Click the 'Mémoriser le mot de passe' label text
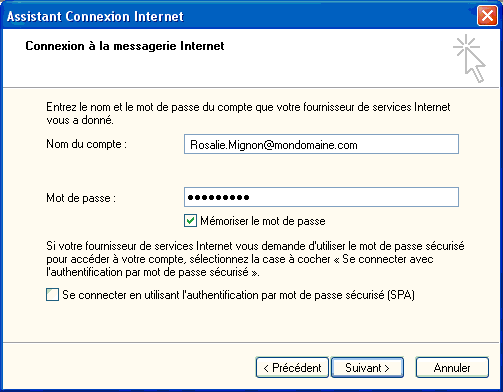The height and width of the screenshot is (392, 503). point(263,221)
